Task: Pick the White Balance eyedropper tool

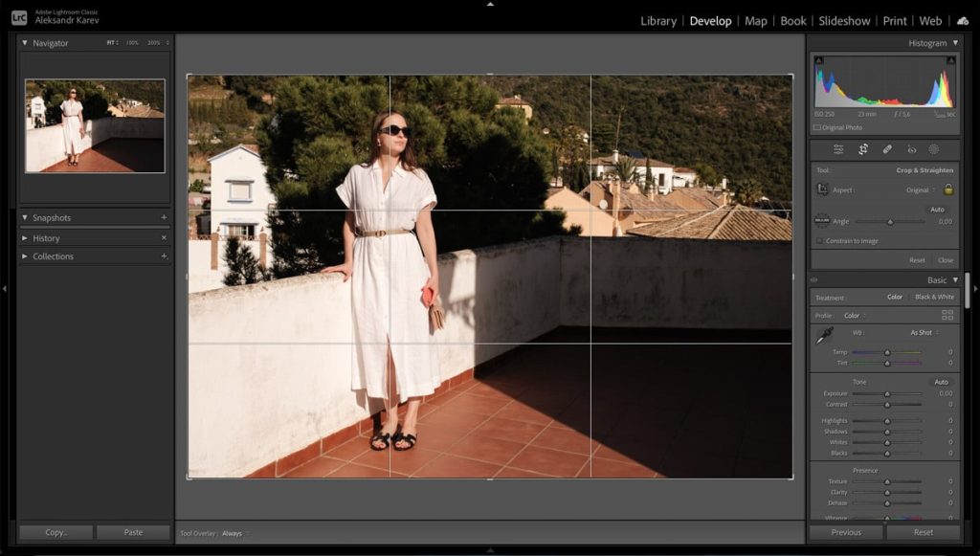Action: coord(823,334)
